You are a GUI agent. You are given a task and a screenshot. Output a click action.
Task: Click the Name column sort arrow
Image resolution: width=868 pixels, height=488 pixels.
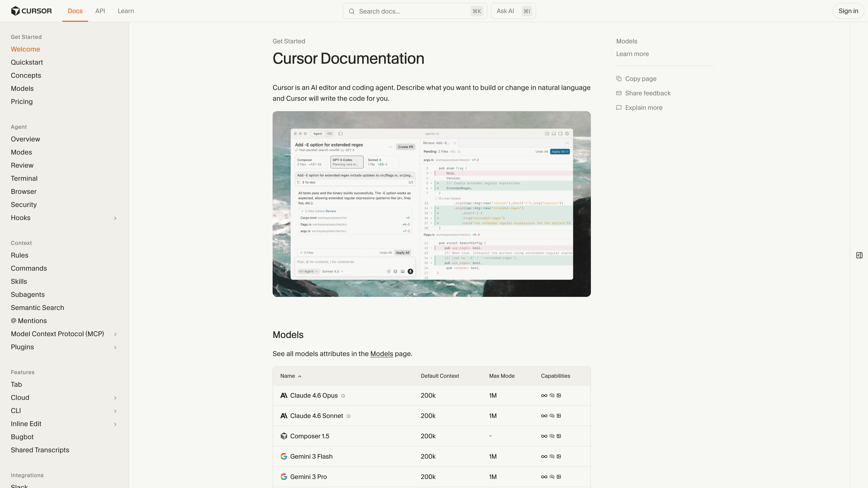tap(300, 376)
